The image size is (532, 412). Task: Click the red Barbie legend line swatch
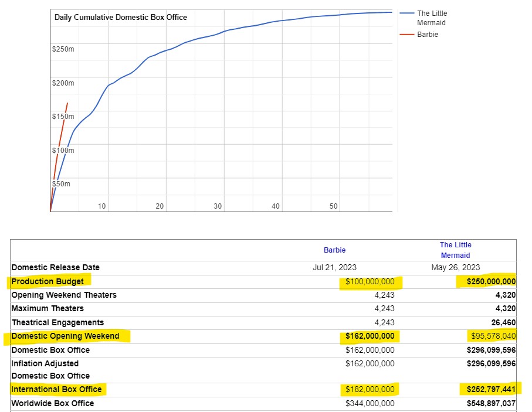click(x=406, y=35)
